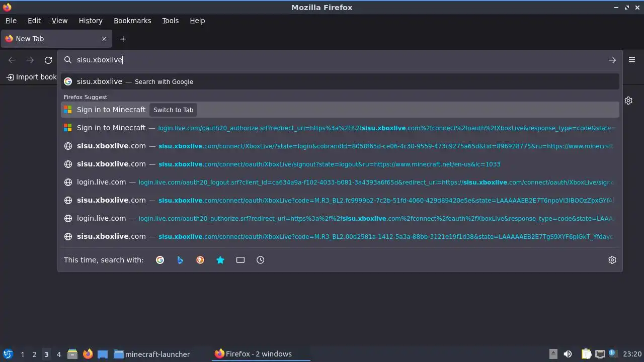Search this time with Google
Viewport: 644px width, 362px height.
coord(160,260)
